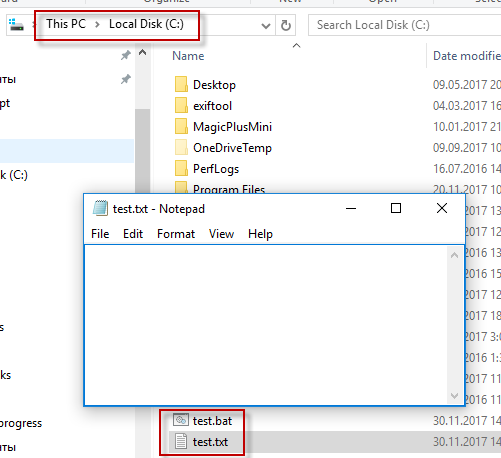The width and height of the screenshot is (501, 458).
Task: Select the exiftool folder icon
Action: [x=181, y=105]
